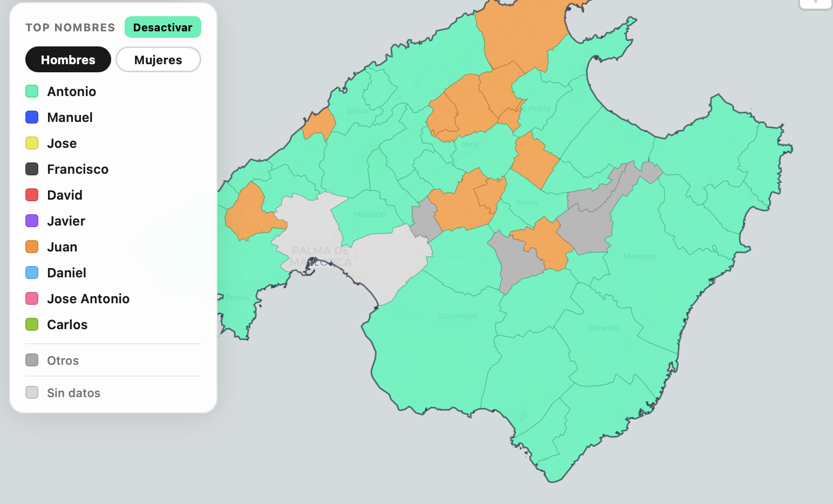Select the Hombres tab
The image size is (833, 504).
[x=68, y=60]
